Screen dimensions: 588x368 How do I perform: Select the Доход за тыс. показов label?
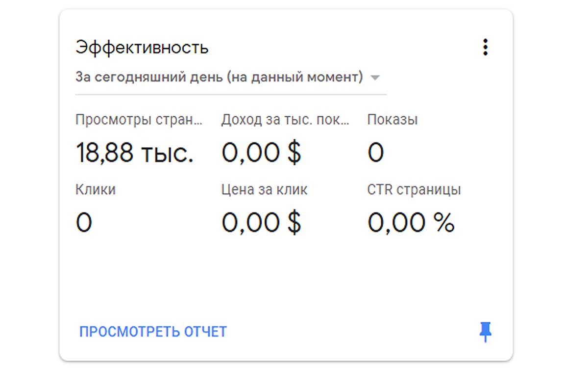286,120
